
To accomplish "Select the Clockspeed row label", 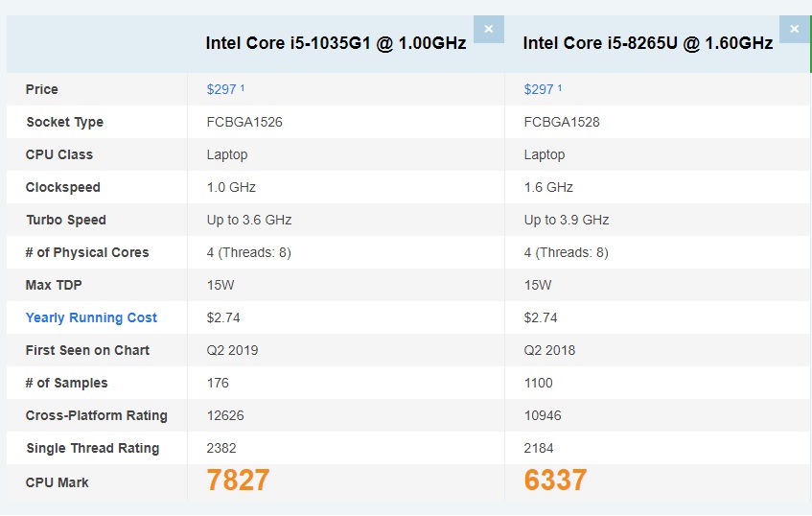I will tap(62, 187).
